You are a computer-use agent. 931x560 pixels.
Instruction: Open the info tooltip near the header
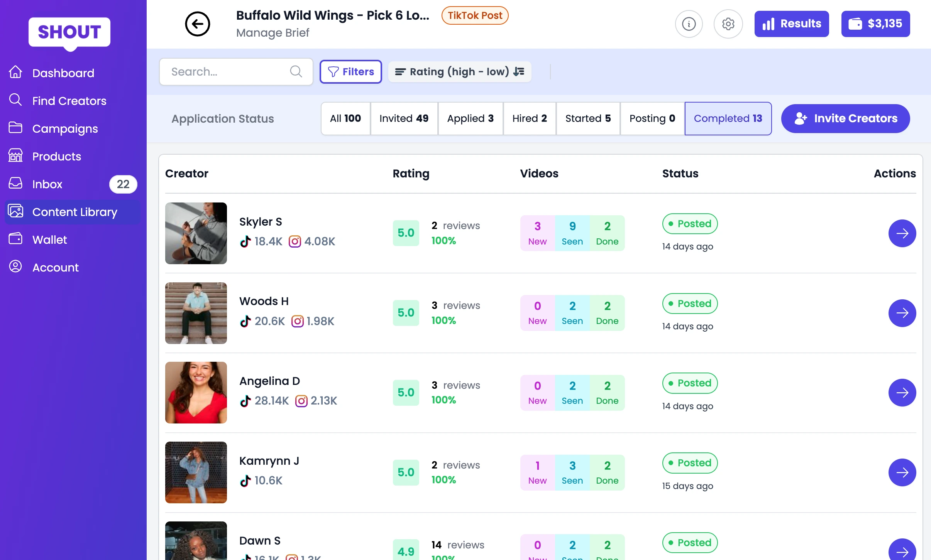click(x=688, y=24)
